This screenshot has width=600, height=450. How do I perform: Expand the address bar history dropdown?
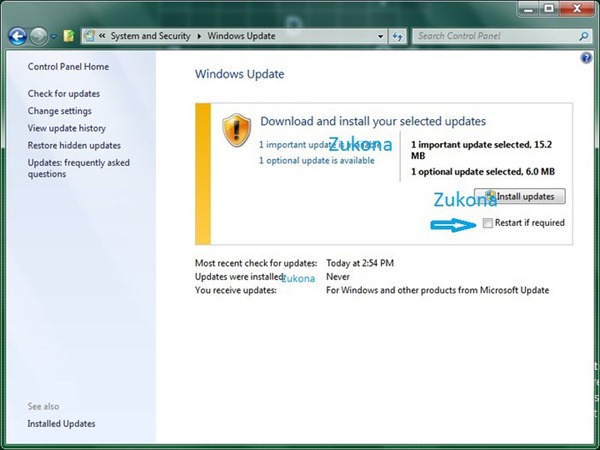pos(381,36)
